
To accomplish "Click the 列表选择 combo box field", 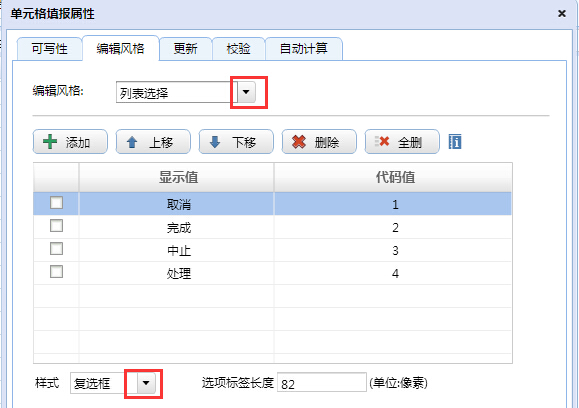I will click(177, 92).
